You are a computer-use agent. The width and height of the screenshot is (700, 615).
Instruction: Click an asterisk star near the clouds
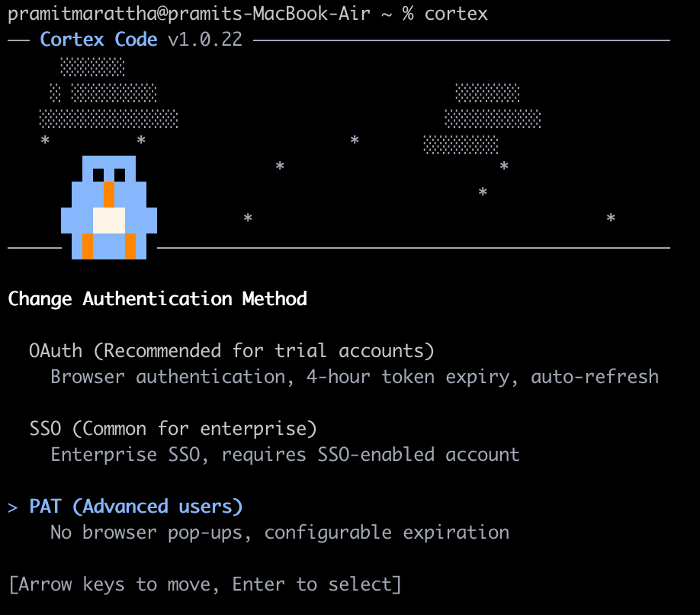354,140
